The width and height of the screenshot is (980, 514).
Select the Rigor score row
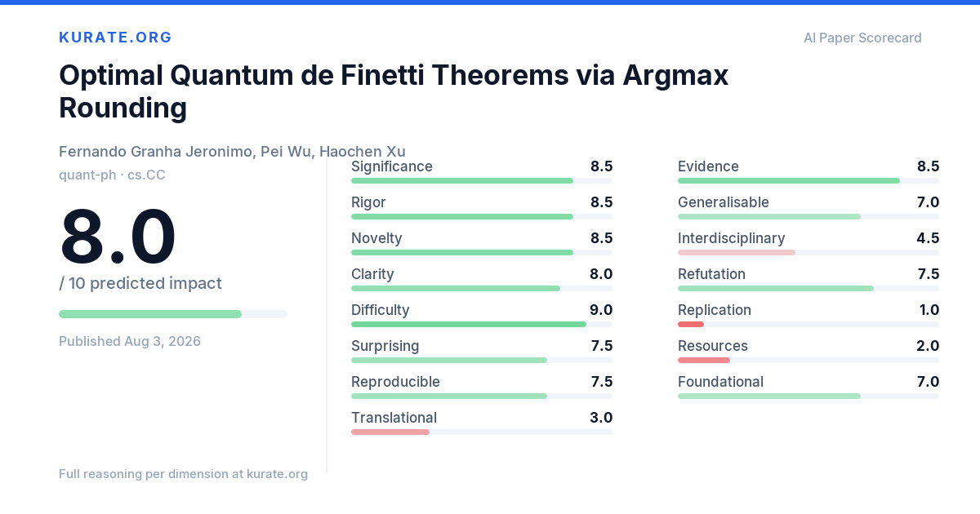pyautogui.click(x=482, y=207)
